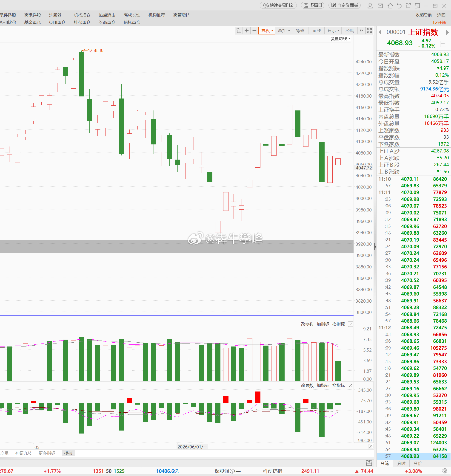The width and height of the screenshot is (451, 476).
Task: Click 换指标 on volume indicator panel
Action: point(339,324)
